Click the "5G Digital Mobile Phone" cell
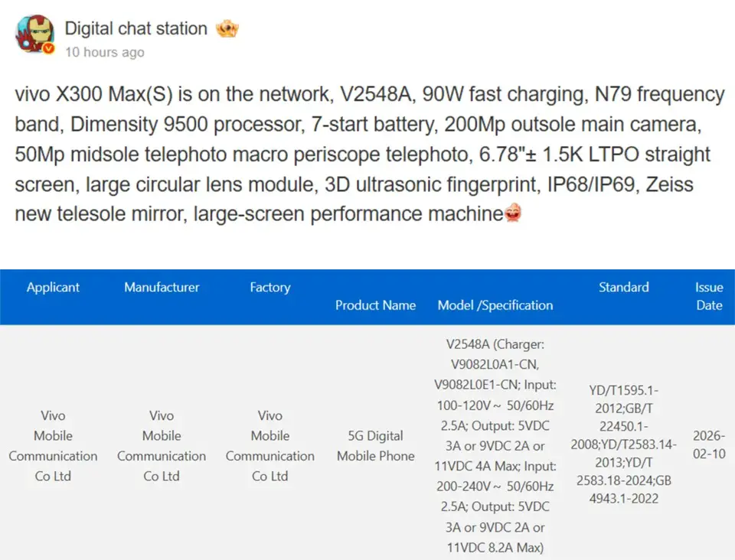The image size is (735, 560). click(x=375, y=446)
